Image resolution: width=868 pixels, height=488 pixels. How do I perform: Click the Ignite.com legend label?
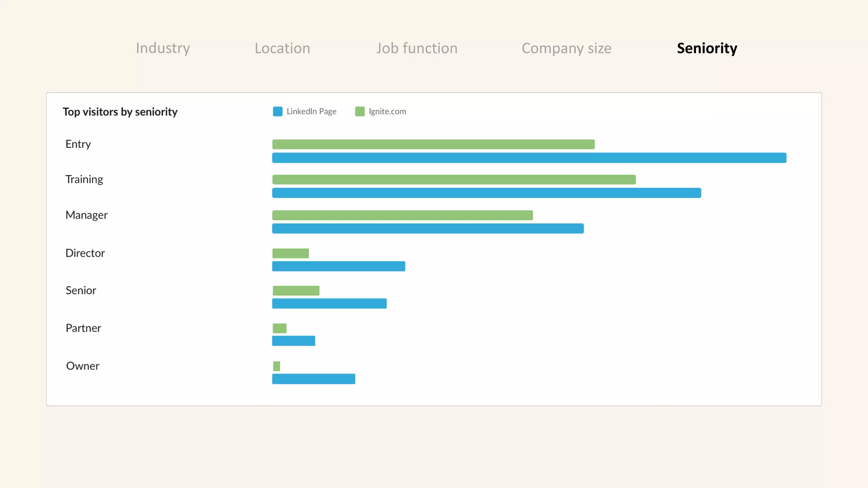point(387,111)
